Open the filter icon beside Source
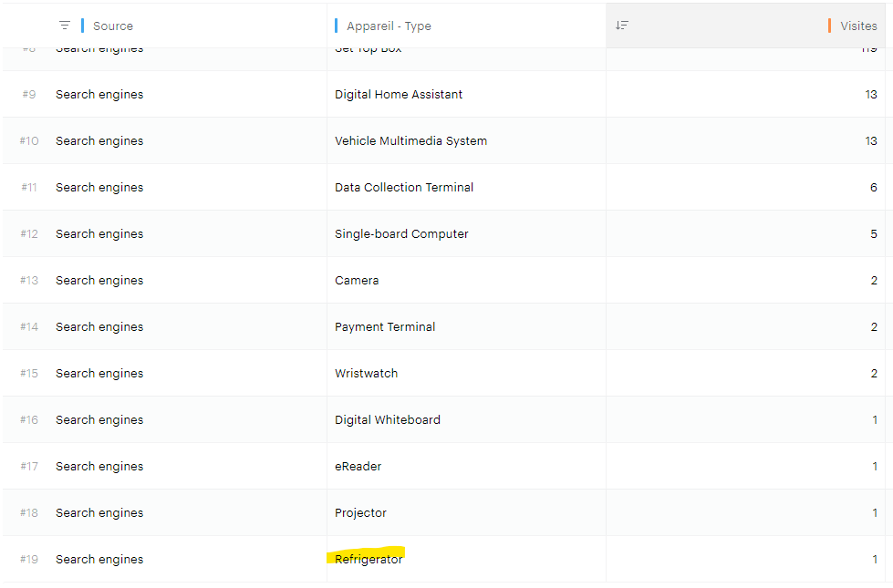893x588 pixels. click(x=65, y=26)
